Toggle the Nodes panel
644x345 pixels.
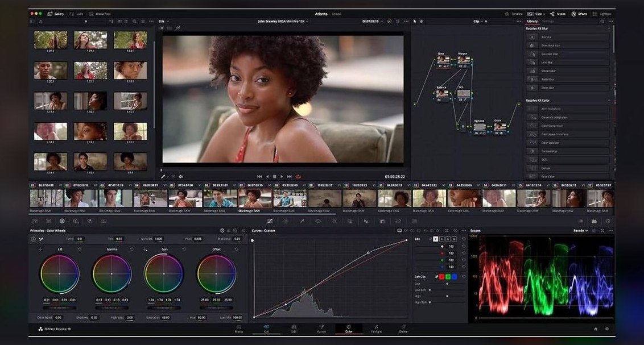(x=558, y=14)
